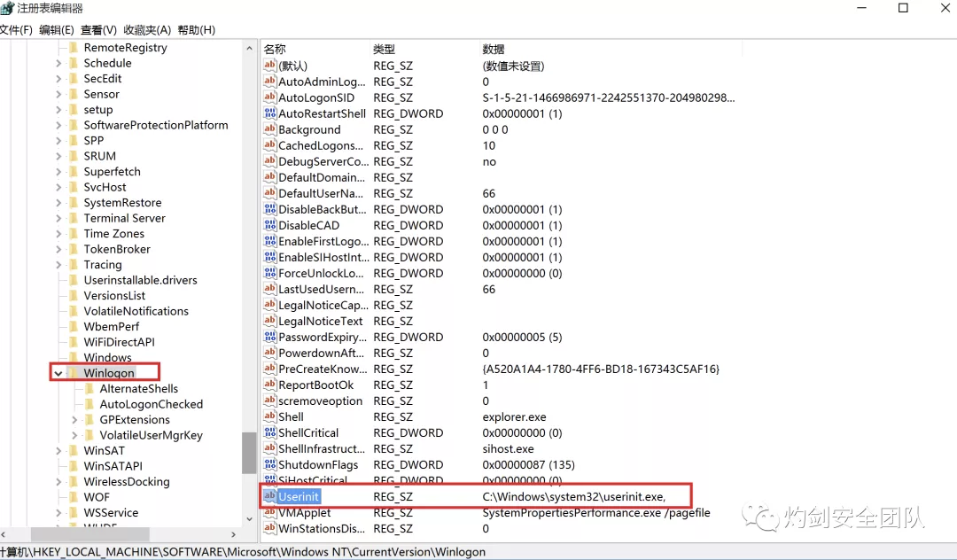Click the (默认) default value icon

click(x=269, y=66)
